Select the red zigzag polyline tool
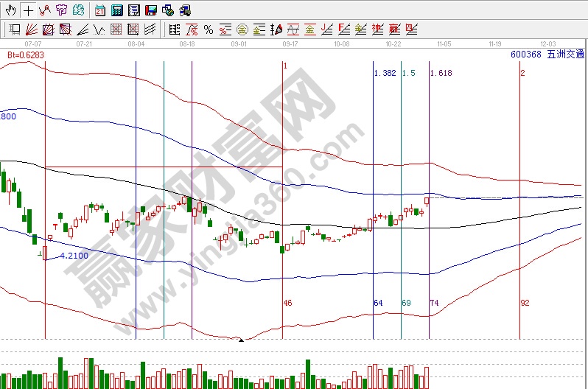Screen dimensions: 588x389 coord(45,10)
